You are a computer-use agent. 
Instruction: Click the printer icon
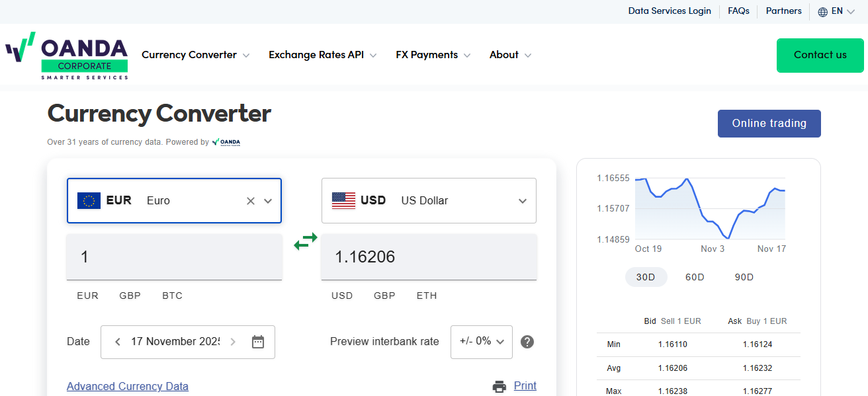(x=499, y=386)
